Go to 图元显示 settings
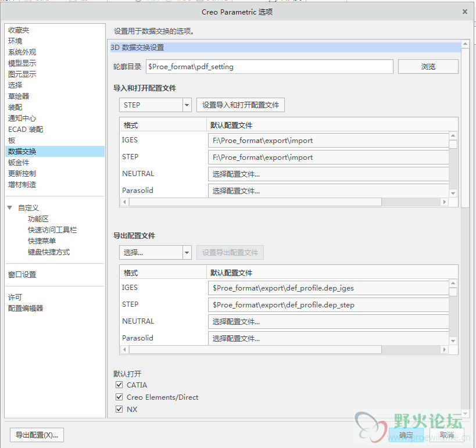Screen dimensions: 476x448 point(22,74)
